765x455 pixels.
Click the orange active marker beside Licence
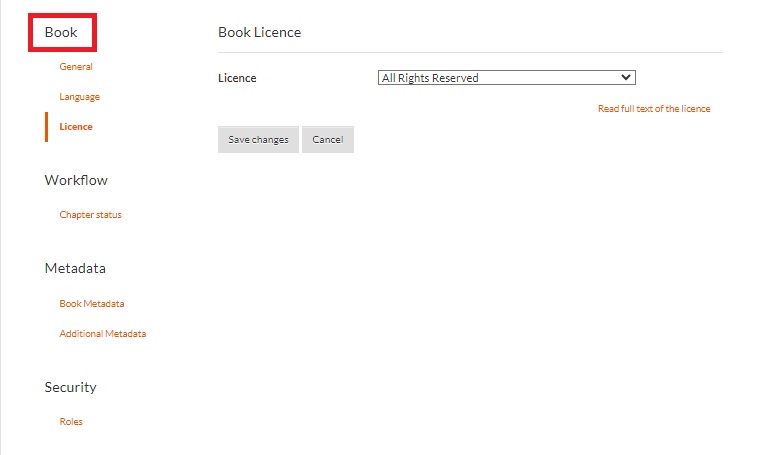point(46,127)
